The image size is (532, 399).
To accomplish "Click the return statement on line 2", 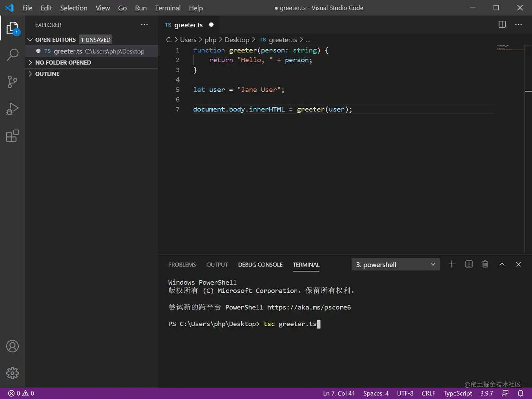I will coord(260,60).
